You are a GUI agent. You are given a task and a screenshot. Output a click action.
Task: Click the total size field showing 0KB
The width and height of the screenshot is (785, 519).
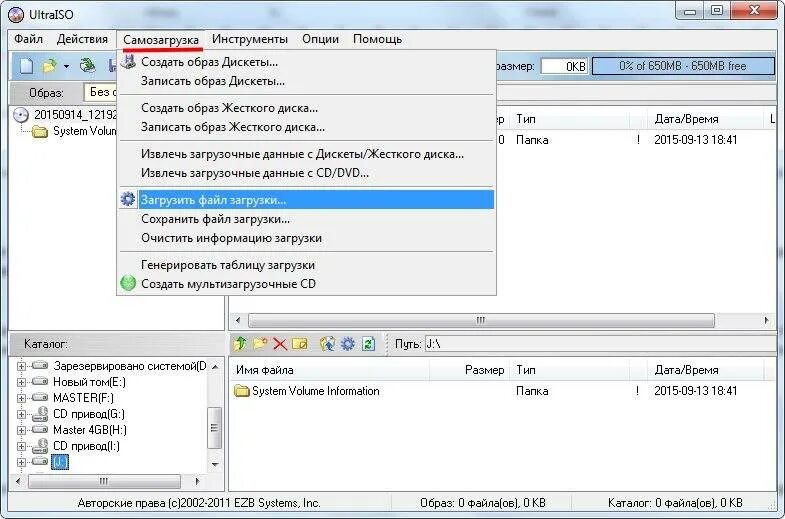coord(564,67)
